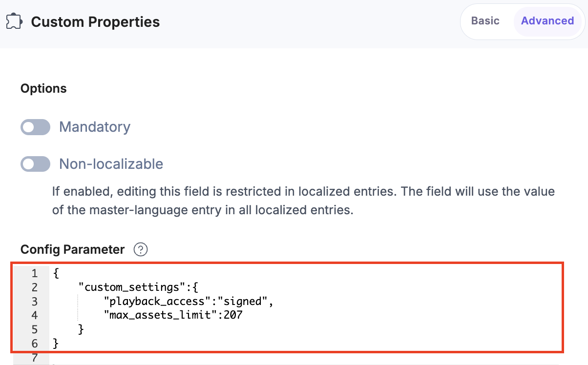This screenshot has width=588, height=365.
Task: Click the question mark next to Config Parameter
Action: 140,249
